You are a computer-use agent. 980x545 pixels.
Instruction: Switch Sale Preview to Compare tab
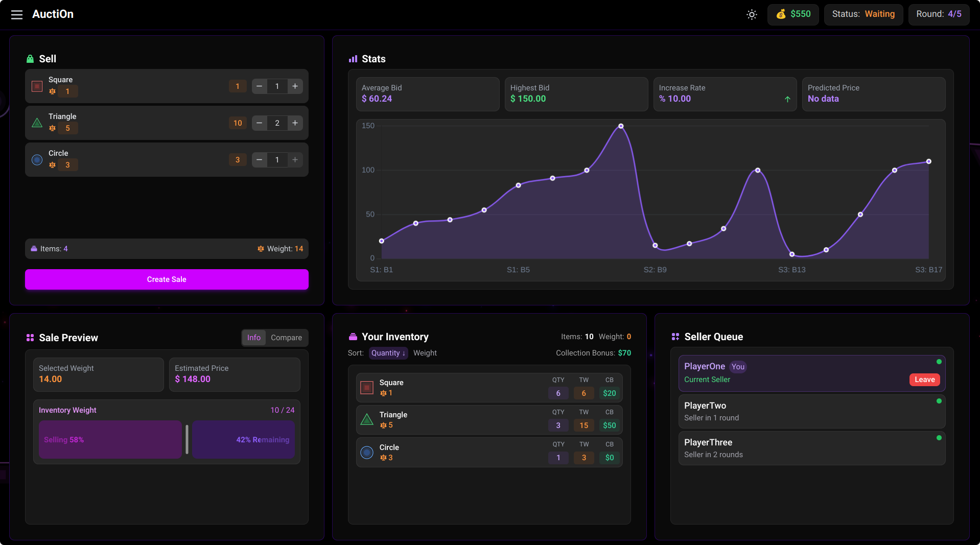click(x=286, y=338)
